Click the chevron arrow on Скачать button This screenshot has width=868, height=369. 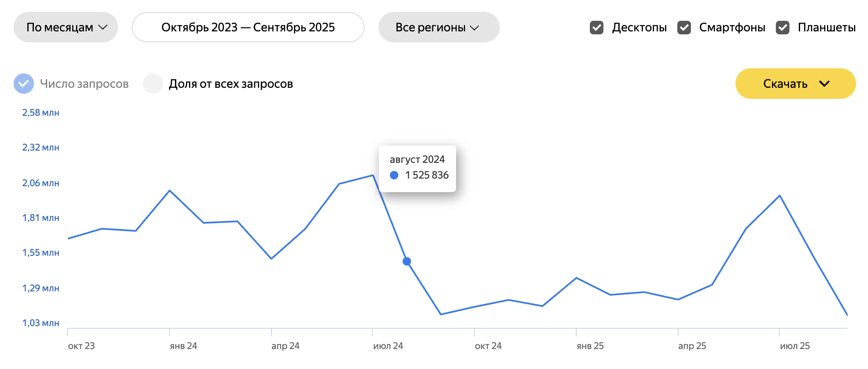(x=824, y=84)
